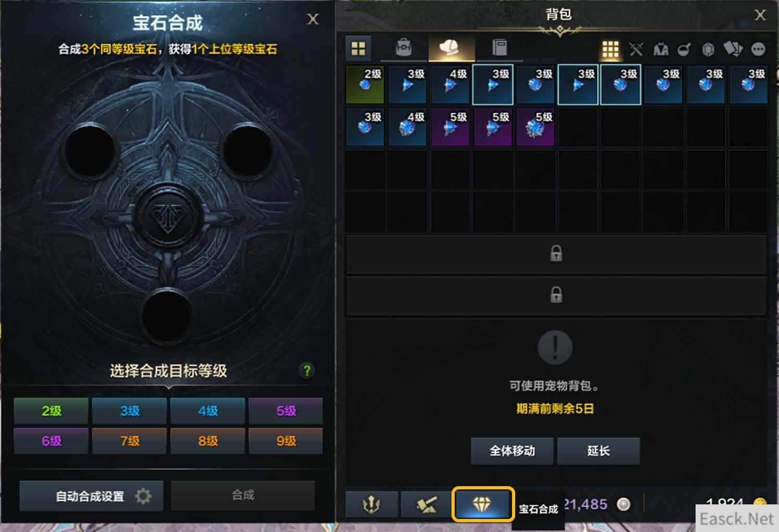Open 自动合成设置 auto synthesis settings
Viewport: 779px width, 532px height.
pyautogui.click(x=91, y=496)
